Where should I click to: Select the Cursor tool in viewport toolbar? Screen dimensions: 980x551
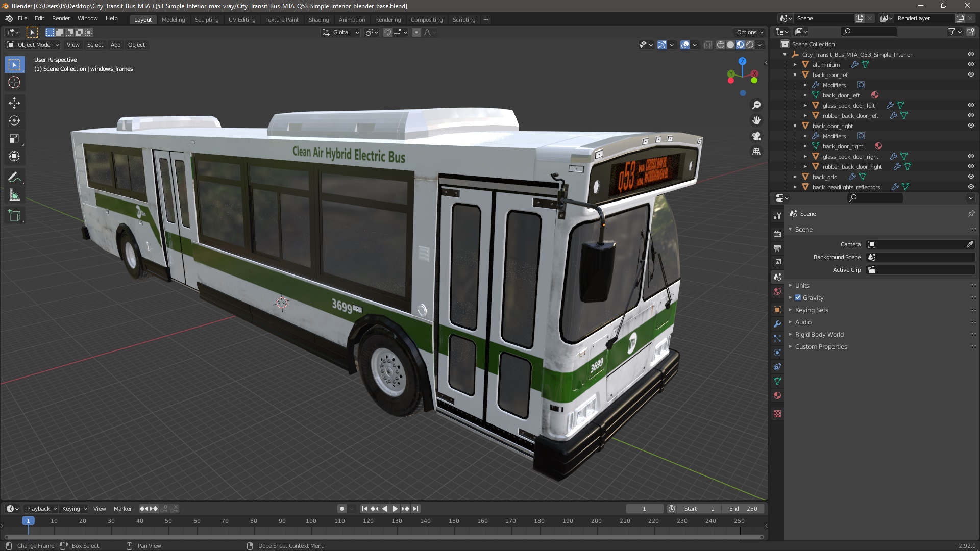click(14, 82)
